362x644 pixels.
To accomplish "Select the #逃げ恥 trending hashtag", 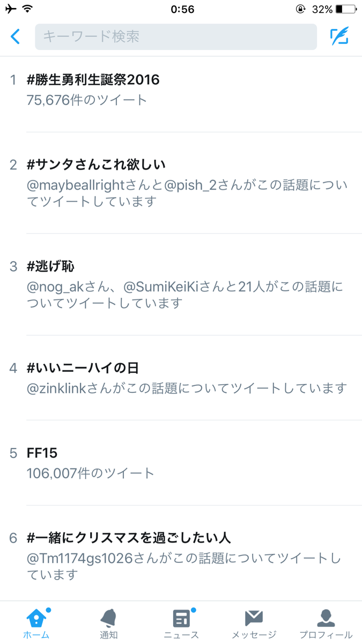I will (x=51, y=266).
